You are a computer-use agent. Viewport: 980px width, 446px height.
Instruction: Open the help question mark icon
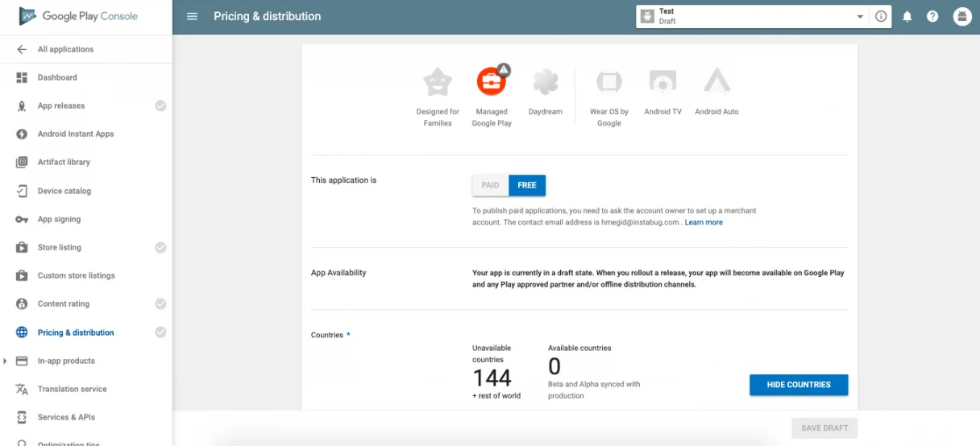click(932, 16)
